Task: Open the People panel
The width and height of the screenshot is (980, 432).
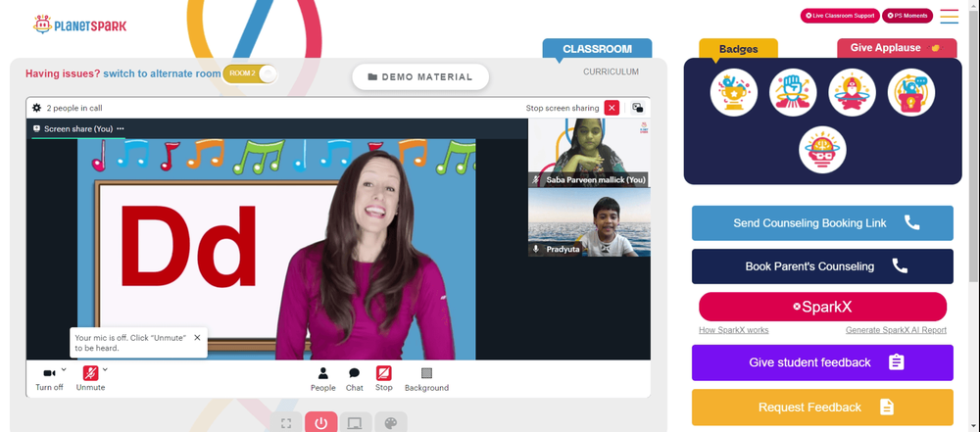Action: [x=323, y=379]
